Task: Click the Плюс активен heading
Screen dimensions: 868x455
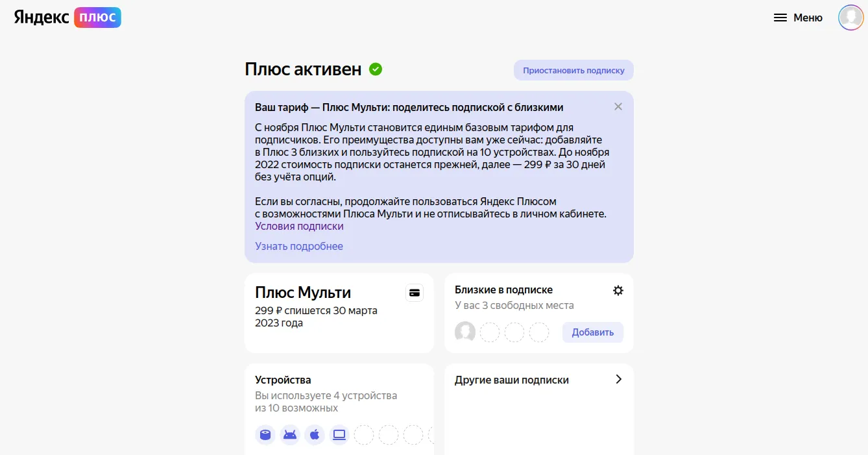Action: [303, 69]
